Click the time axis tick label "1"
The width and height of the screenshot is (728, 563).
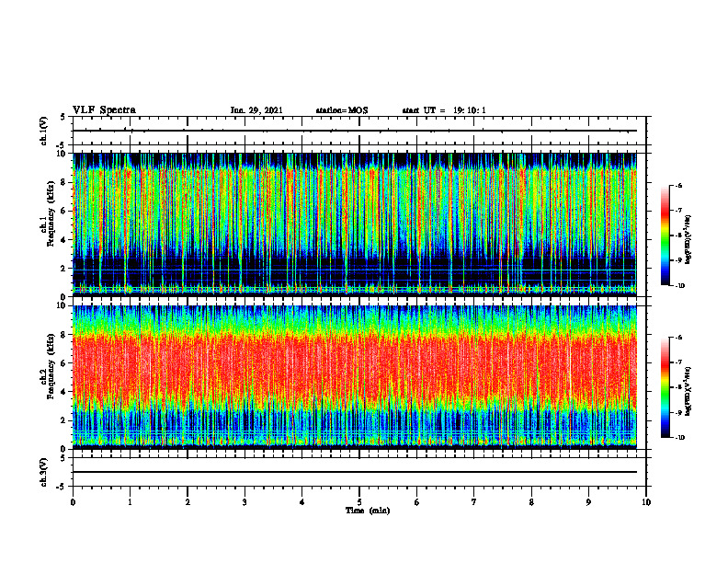(x=130, y=502)
